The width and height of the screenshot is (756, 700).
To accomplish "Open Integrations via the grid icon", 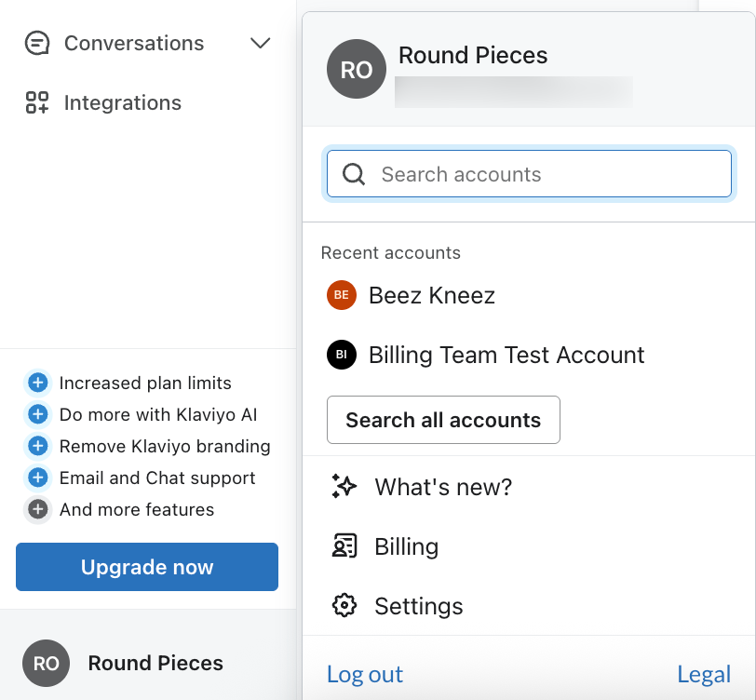I will 36,102.
